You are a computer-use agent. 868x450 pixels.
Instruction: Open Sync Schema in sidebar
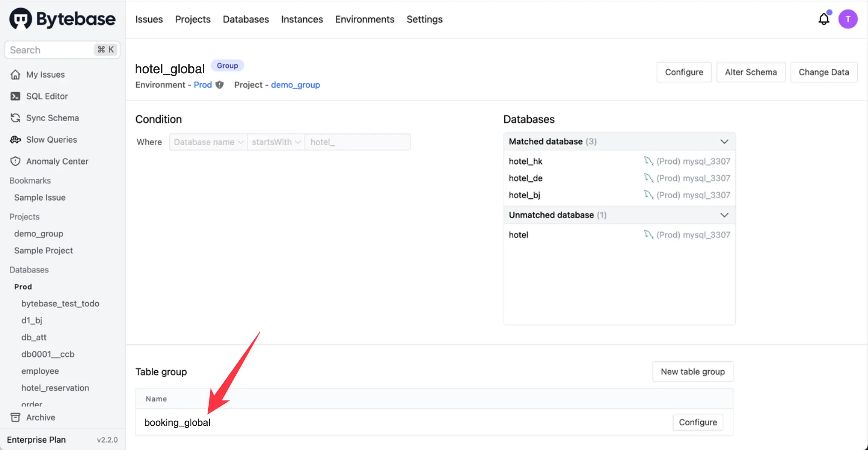point(53,118)
